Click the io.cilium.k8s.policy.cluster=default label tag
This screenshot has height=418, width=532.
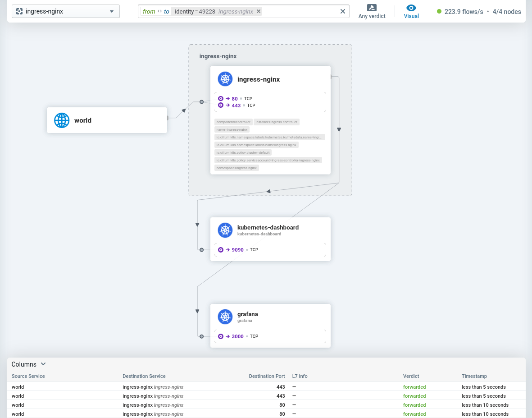tap(243, 152)
